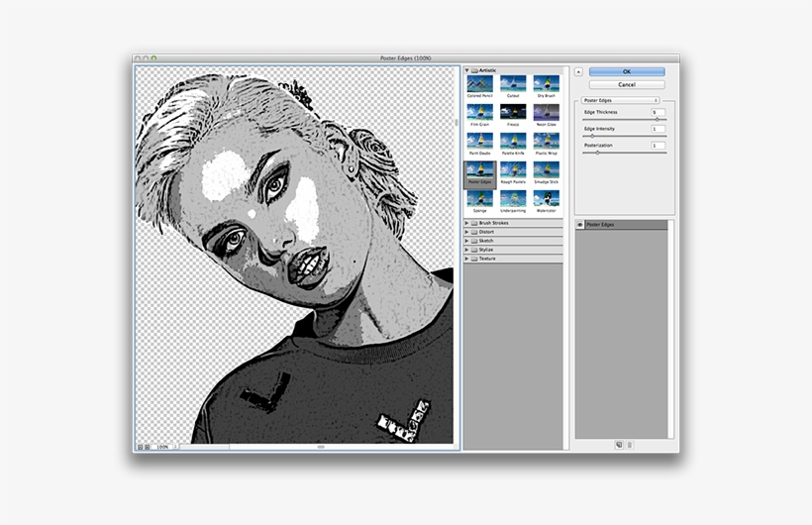Click the zoom out minus button
Screen dimensions: 812x525
[140, 446]
